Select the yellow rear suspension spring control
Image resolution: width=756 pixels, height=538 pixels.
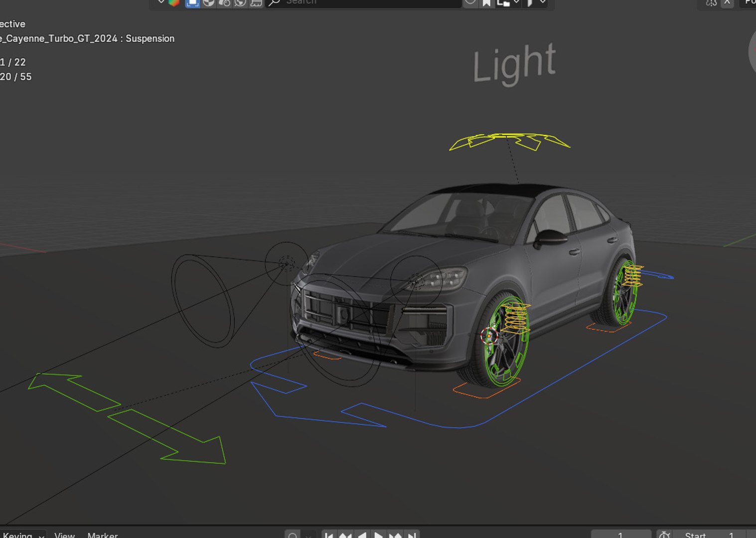(633, 275)
